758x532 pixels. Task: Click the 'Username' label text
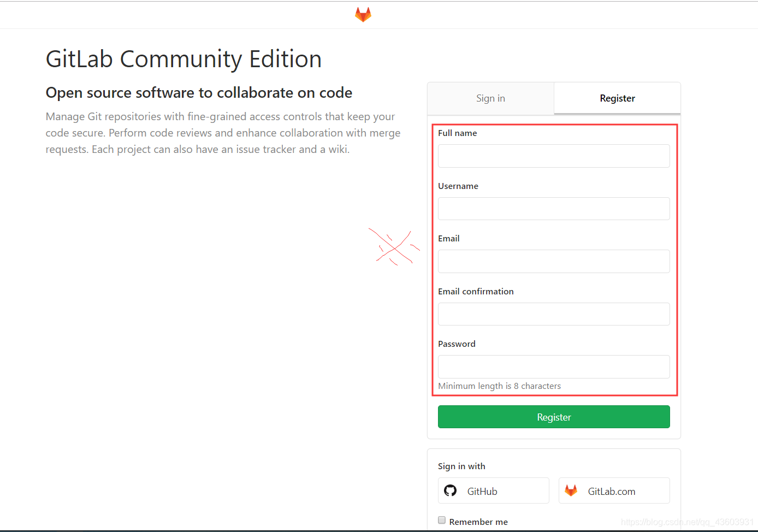coord(458,186)
